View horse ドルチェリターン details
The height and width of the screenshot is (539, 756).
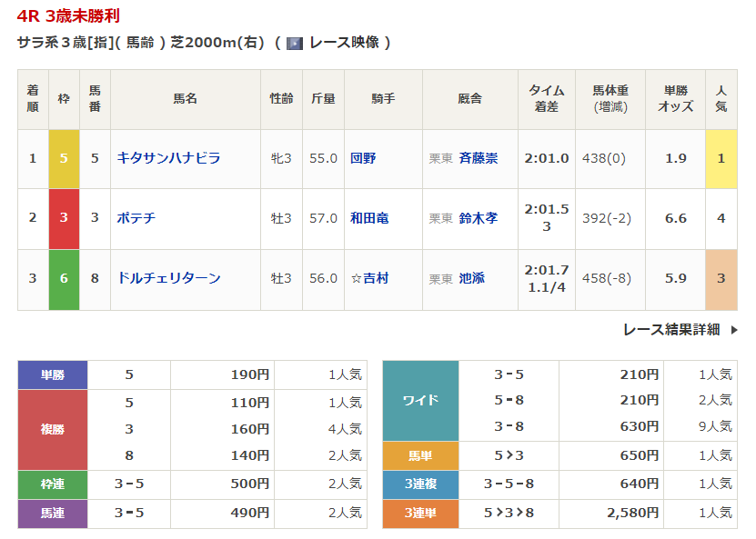pos(168,278)
